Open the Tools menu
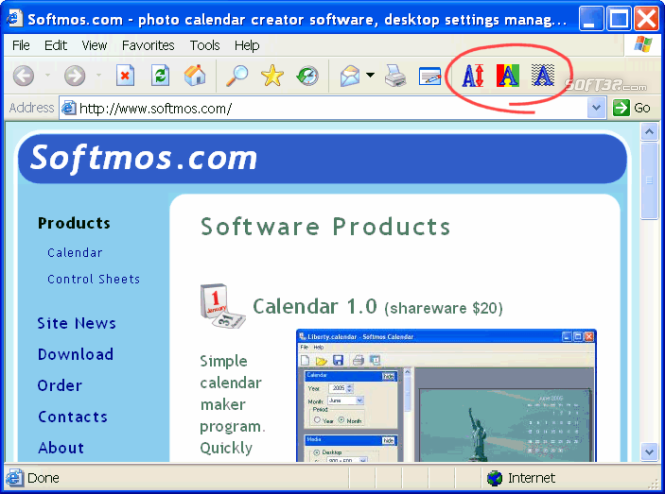The image size is (665, 494). coord(205,45)
